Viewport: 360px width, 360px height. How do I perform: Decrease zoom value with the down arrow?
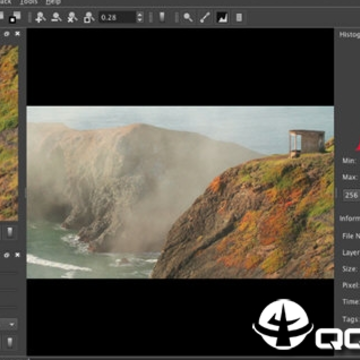[140, 20]
